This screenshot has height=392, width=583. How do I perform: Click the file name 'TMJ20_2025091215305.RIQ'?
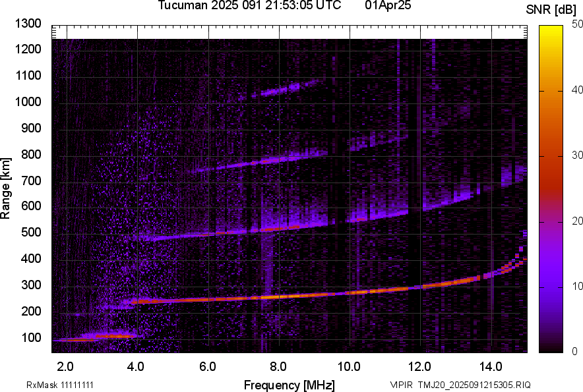click(474, 385)
